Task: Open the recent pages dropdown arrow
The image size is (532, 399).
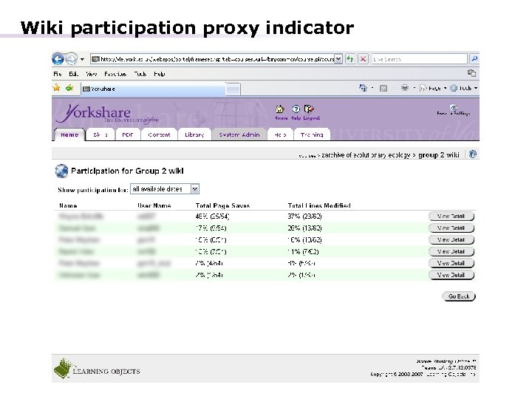Action: pos(83,59)
